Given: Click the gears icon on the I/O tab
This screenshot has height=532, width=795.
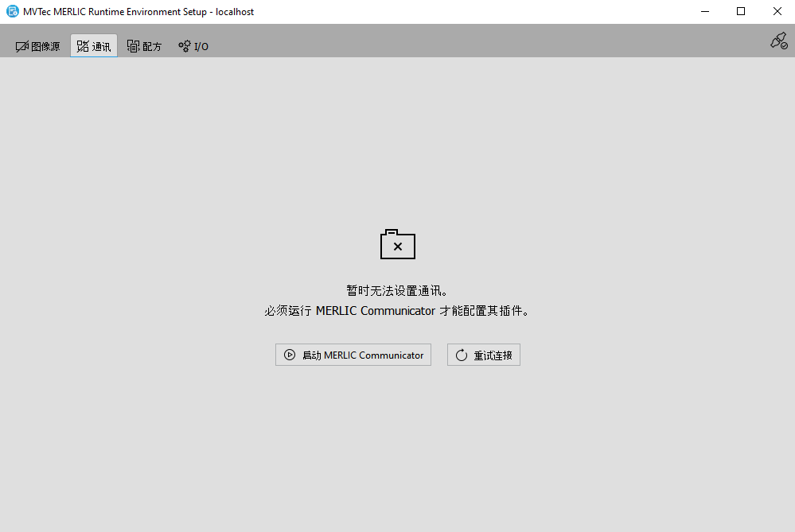Looking at the screenshot, I should [184, 46].
